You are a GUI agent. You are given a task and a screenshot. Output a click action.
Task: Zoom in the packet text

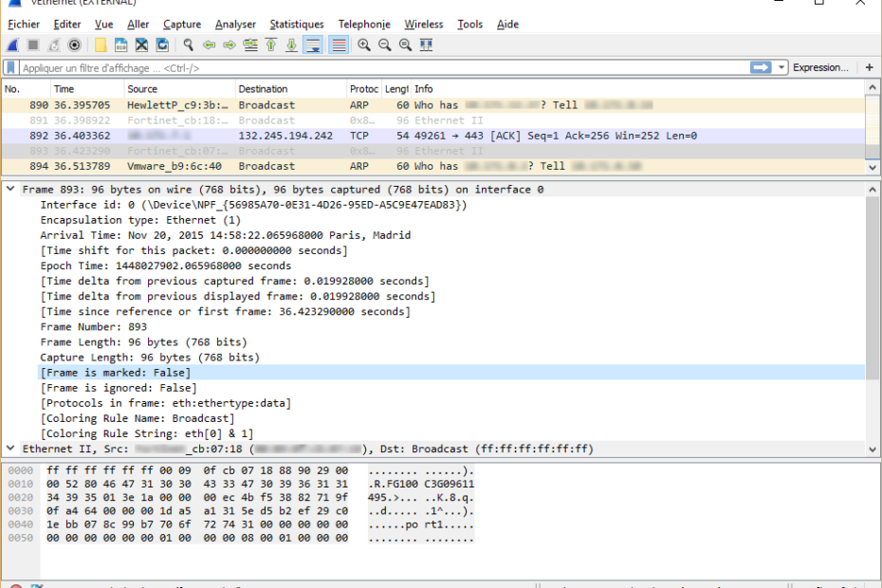point(364,45)
